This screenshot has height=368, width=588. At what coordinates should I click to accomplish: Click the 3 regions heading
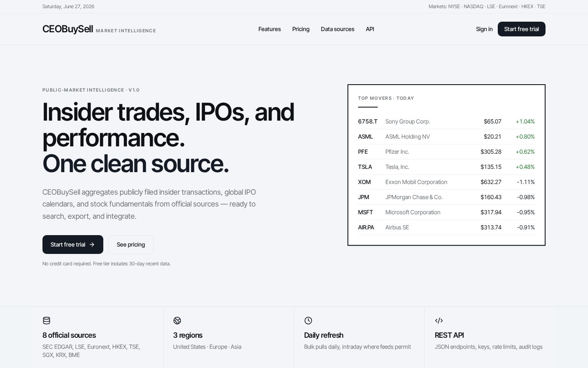pos(188,335)
